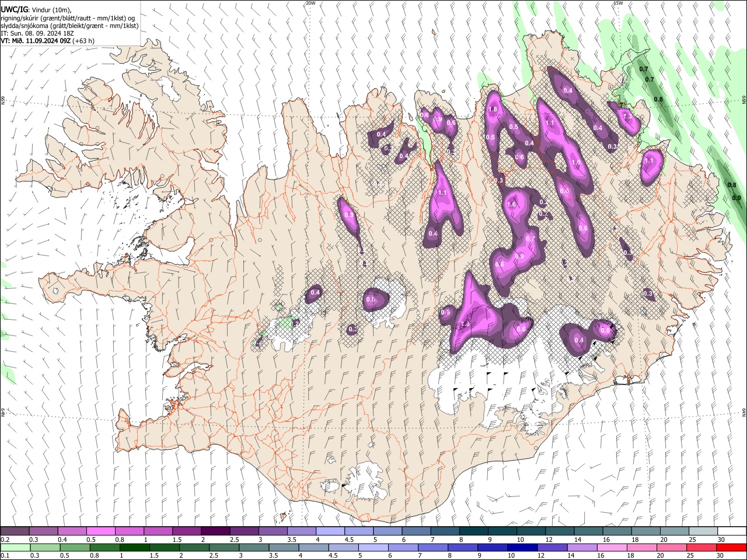Pick deep blue swatch above 10 in bottom legend
Screen dimensions: 747x560
521,547
